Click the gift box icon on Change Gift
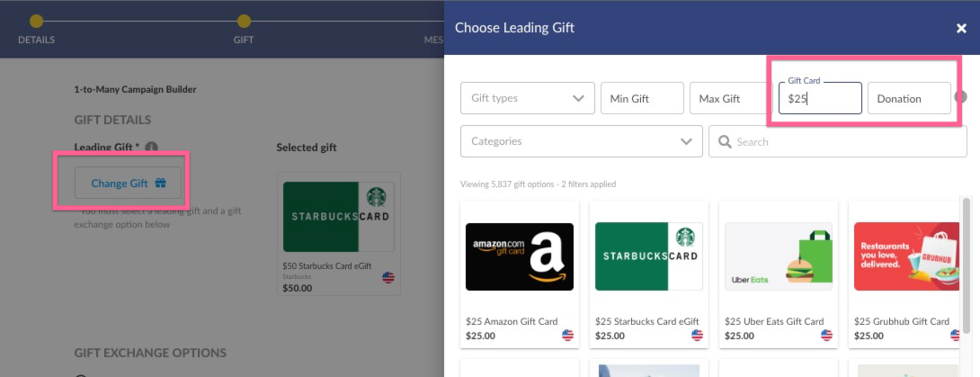The height and width of the screenshot is (377, 980). point(161,184)
